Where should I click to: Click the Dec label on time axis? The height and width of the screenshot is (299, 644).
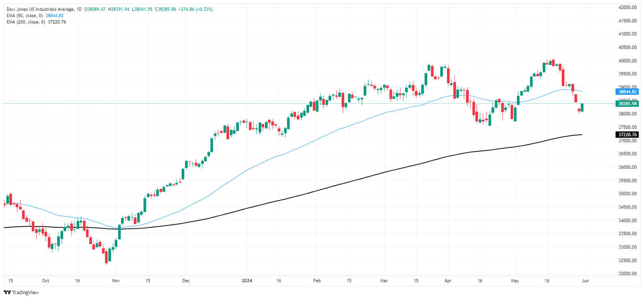pyautogui.click(x=187, y=281)
